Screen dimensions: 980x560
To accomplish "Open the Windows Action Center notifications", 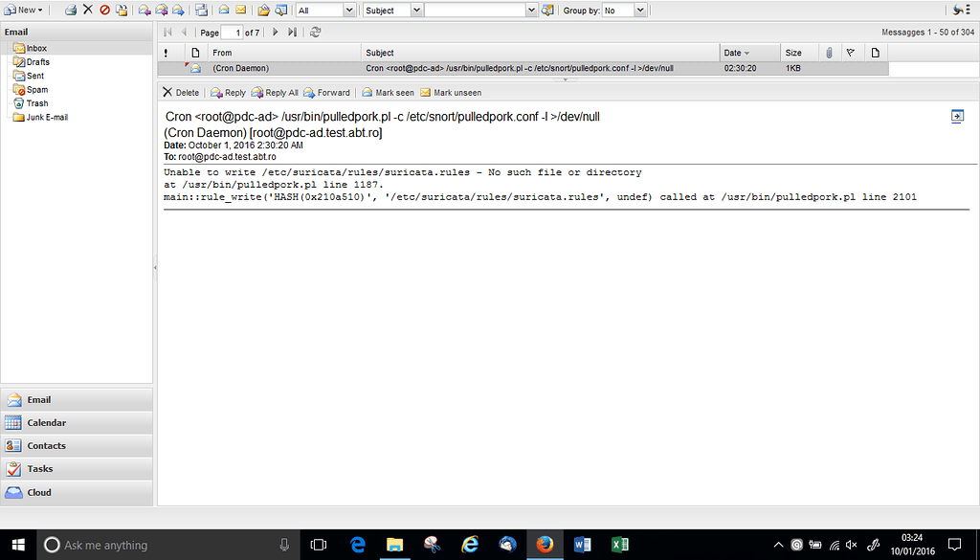I will click(954, 545).
